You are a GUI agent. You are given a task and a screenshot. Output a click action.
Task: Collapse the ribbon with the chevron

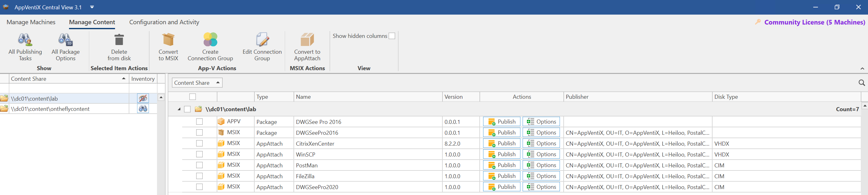tap(862, 69)
